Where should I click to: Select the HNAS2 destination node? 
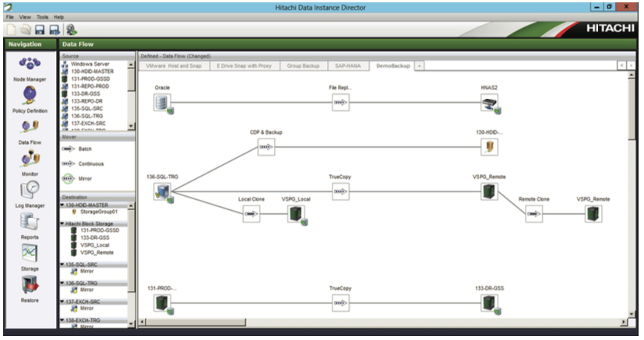click(490, 103)
